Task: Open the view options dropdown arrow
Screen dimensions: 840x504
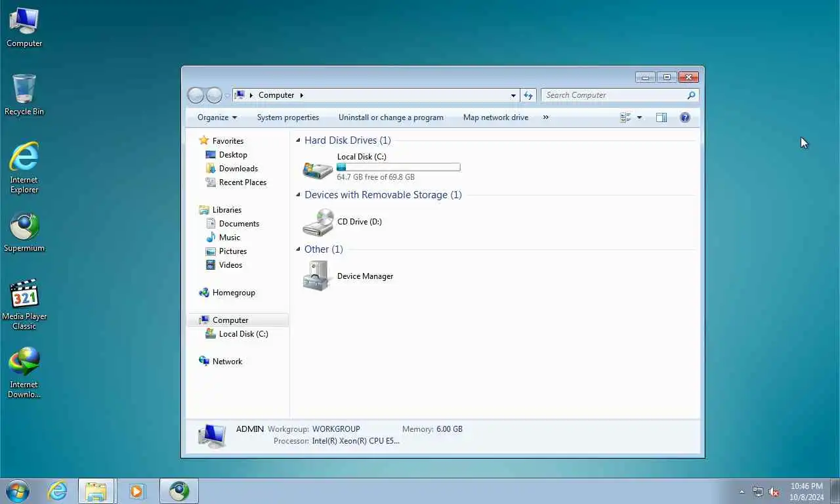Action: (x=639, y=117)
